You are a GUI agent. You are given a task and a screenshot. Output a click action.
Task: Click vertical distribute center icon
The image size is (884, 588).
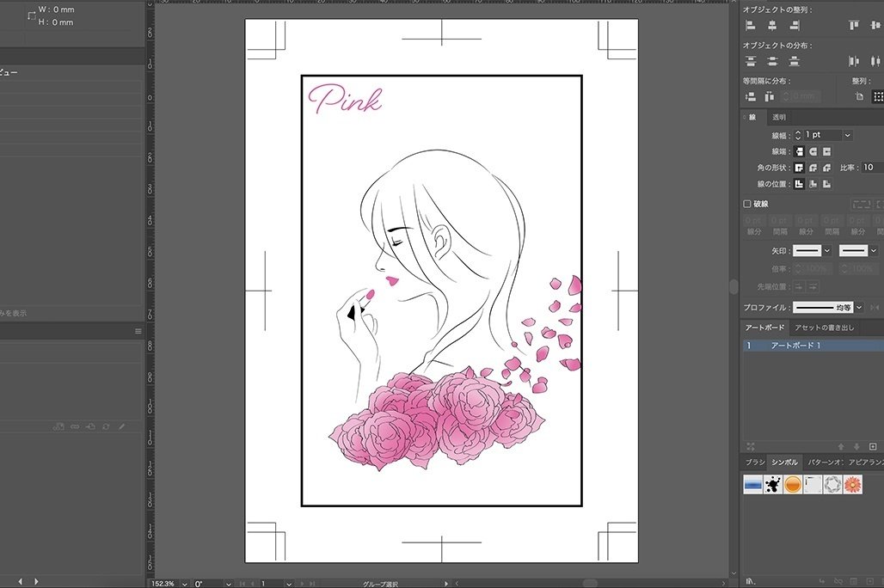point(772,61)
